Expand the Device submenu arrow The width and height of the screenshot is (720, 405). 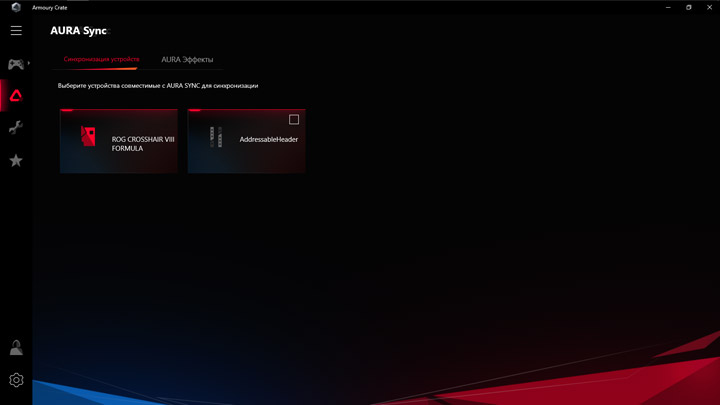(28, 63)
